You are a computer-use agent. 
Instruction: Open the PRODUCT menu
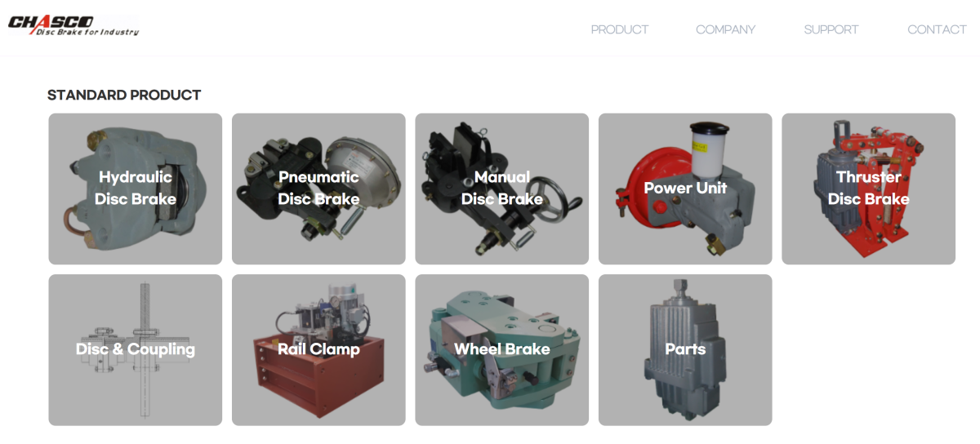pos(620,29)
